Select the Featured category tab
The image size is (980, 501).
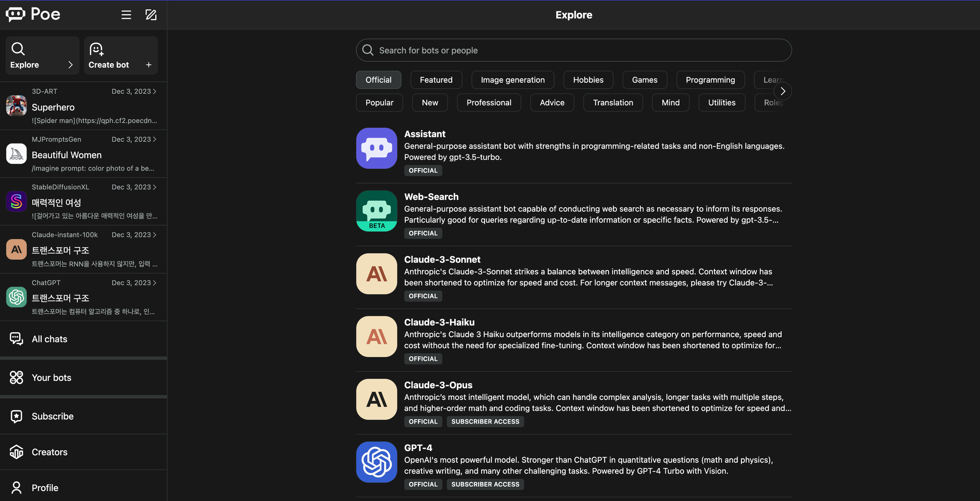[436, 80]
